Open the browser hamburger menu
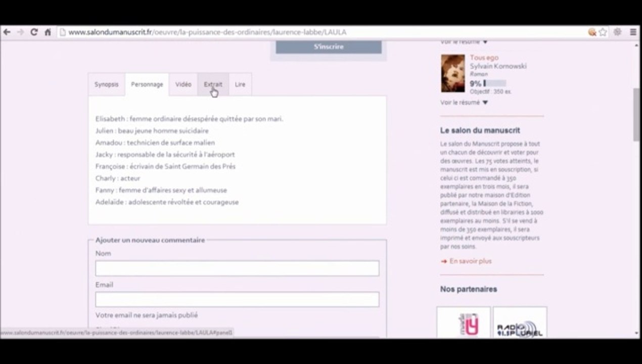This screenshot has height=364, width=642. coord(633,32)
